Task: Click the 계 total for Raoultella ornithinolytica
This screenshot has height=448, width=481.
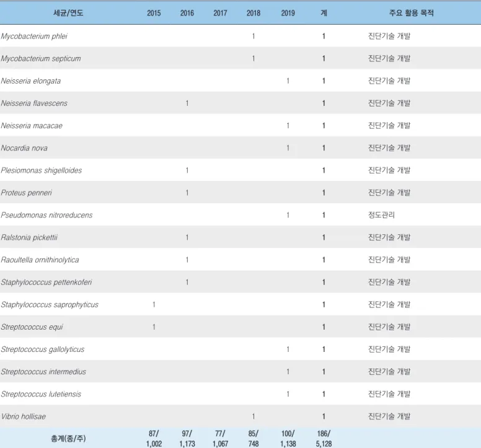Action: pyautogui.click(x=324, y=260)
